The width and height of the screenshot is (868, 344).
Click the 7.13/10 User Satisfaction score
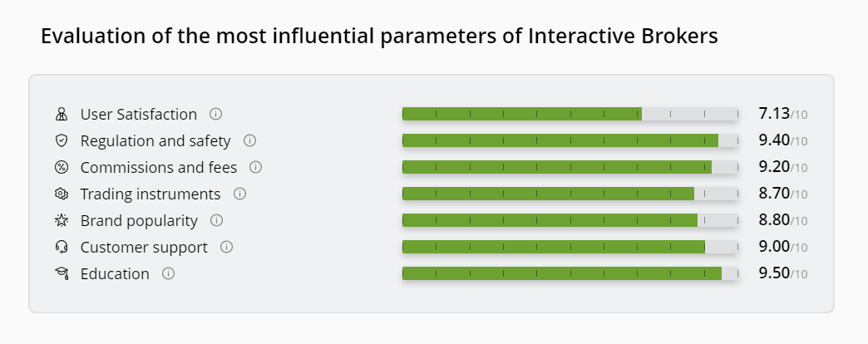(782, 114)
